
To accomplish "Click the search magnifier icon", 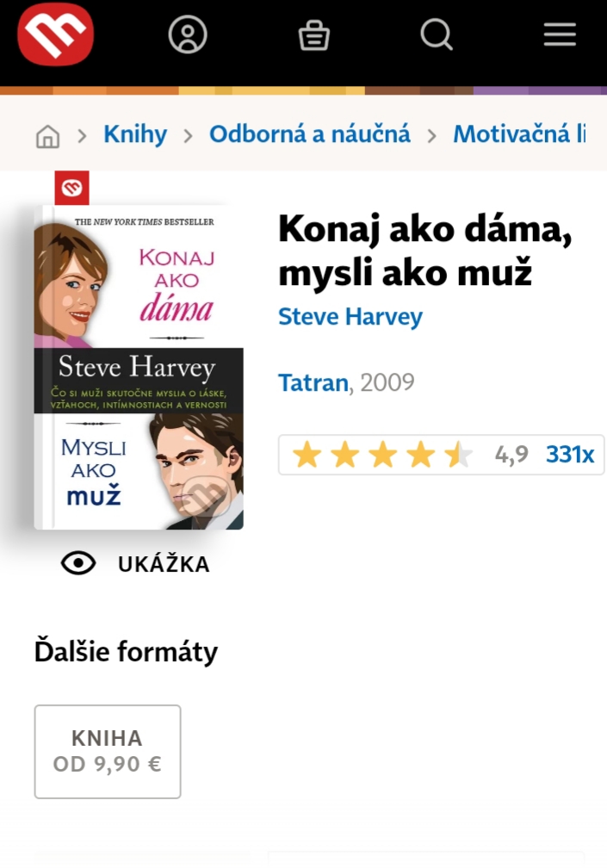I will 436,35.
